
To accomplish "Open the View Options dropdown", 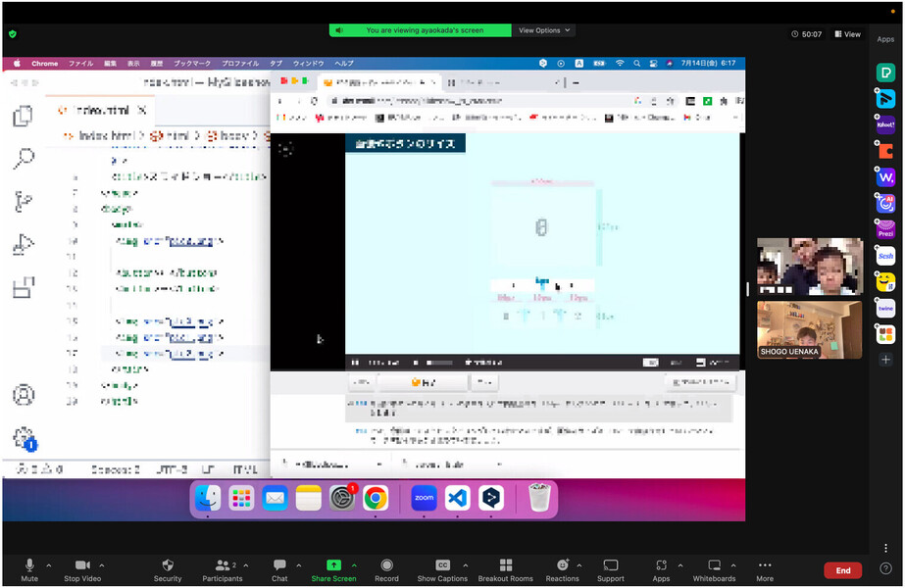I will pos(545,30).
